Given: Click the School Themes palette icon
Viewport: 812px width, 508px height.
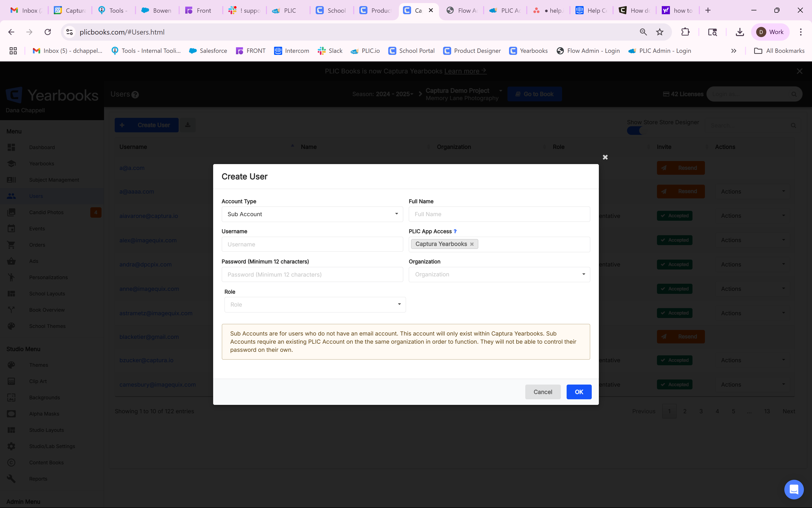Looking at the screenshot, I should coord(11,326).
